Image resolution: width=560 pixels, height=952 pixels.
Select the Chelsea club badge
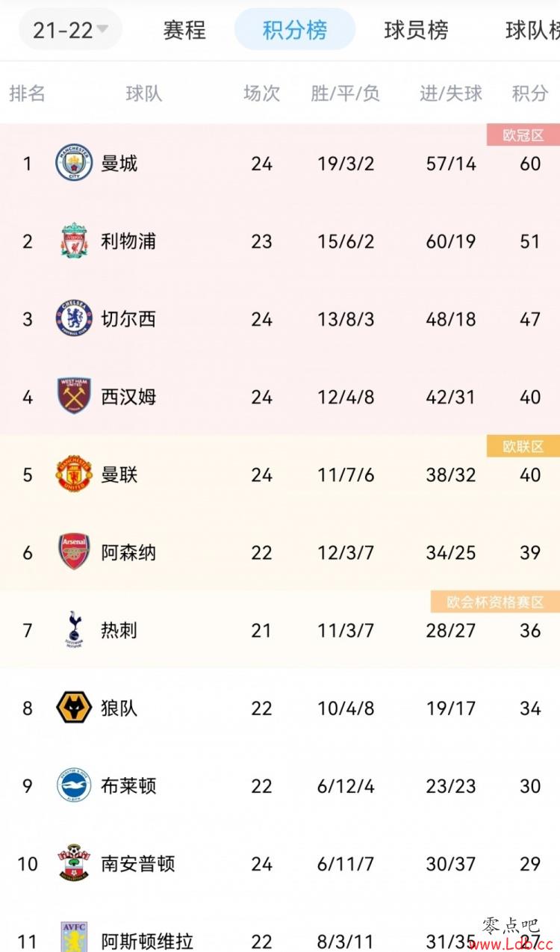[x=74, y=318]
